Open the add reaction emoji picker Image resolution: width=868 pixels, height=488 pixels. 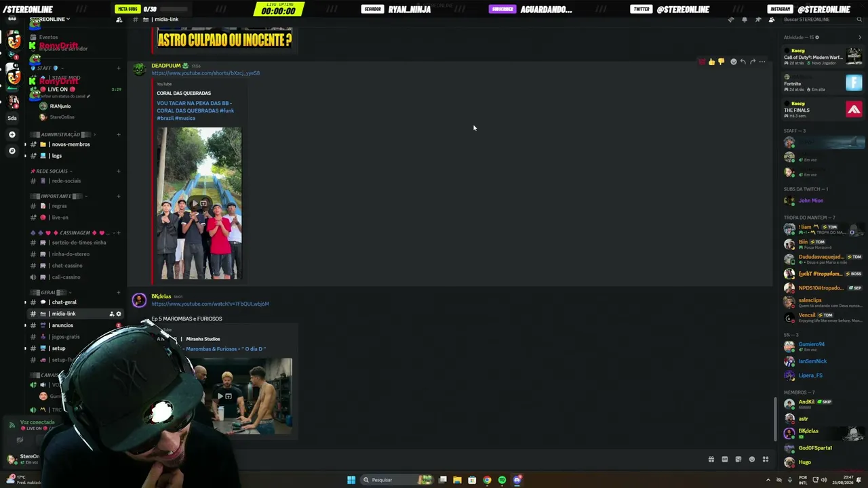coord(733,62)
